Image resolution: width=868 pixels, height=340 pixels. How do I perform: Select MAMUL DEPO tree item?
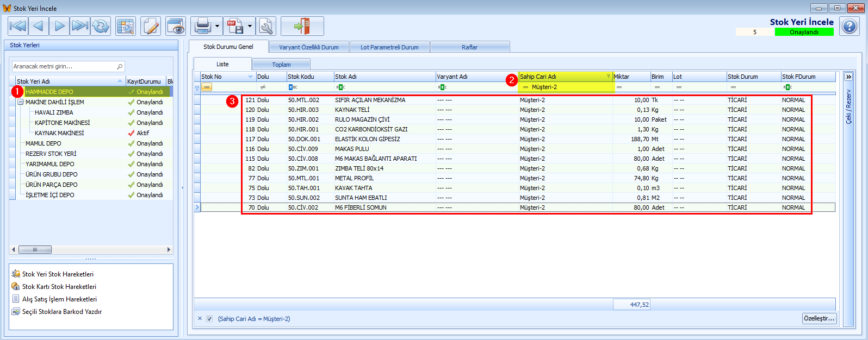click(44, 143)
